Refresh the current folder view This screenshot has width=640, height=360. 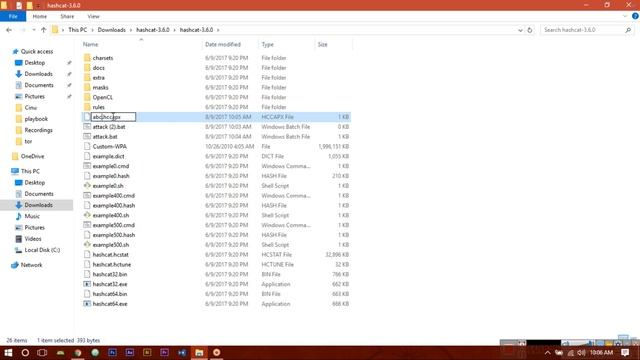click(x=530, y=30)
